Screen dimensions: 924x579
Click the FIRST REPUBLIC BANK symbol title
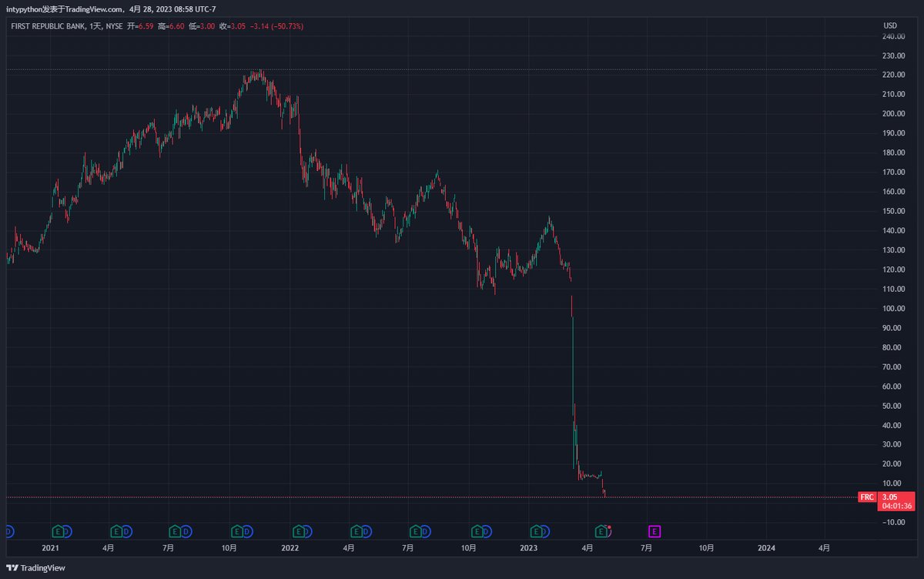pos(47,26)
